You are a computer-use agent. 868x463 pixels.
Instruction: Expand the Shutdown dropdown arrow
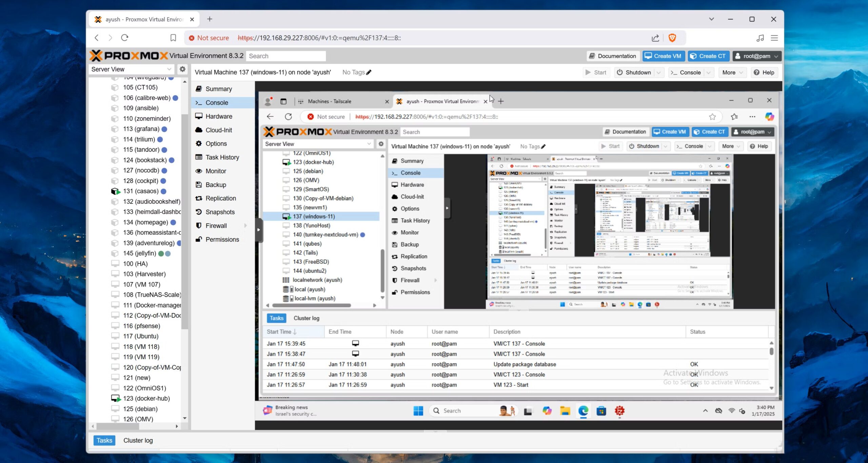tap(658, 72)
